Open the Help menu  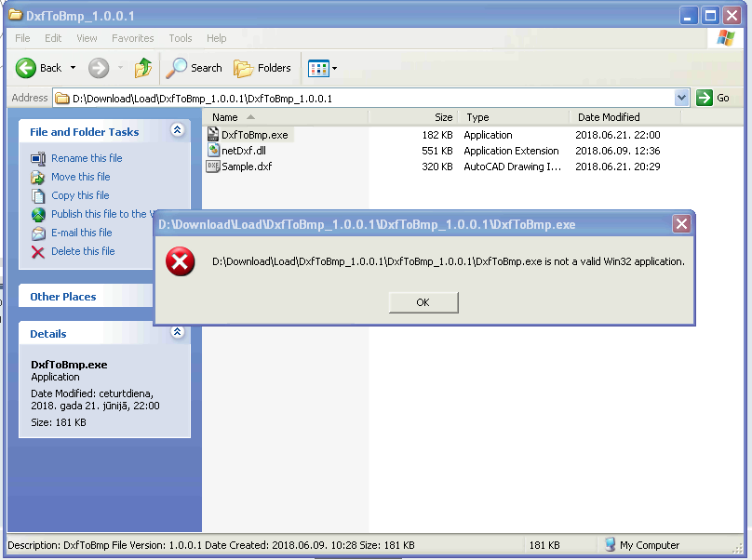click(x=217, y=38)
